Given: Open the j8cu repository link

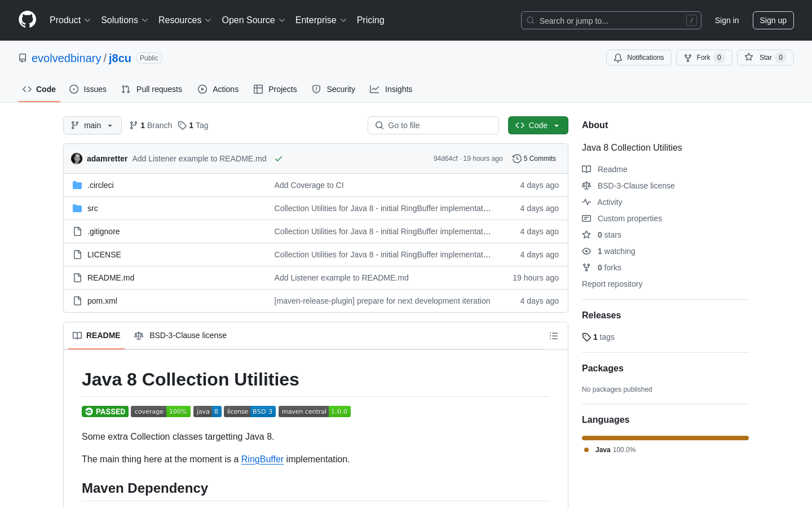Looking at the screenshot, I should coord(120,58).
